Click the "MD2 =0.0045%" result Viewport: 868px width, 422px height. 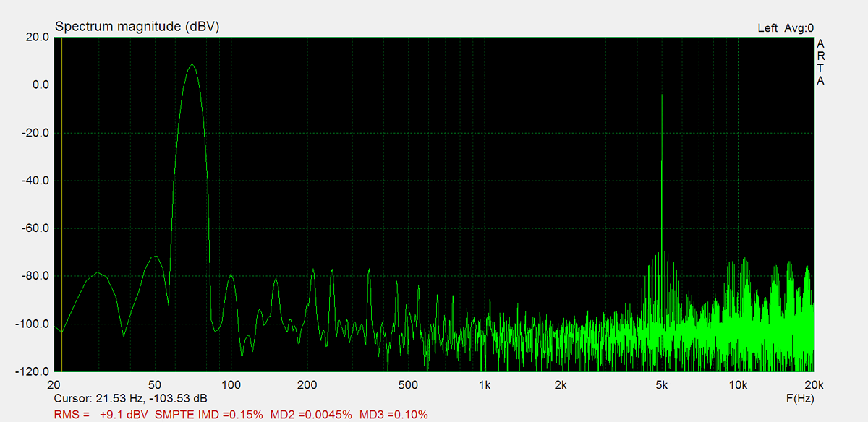312,415
